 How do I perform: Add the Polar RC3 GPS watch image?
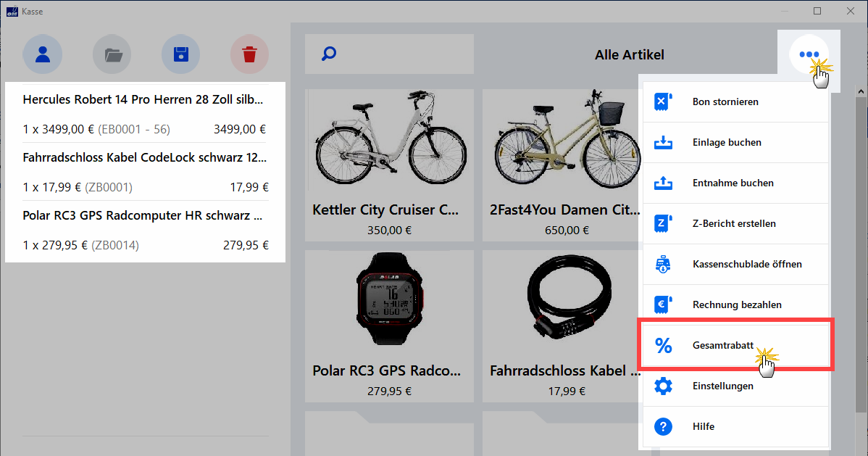[390, 299]
